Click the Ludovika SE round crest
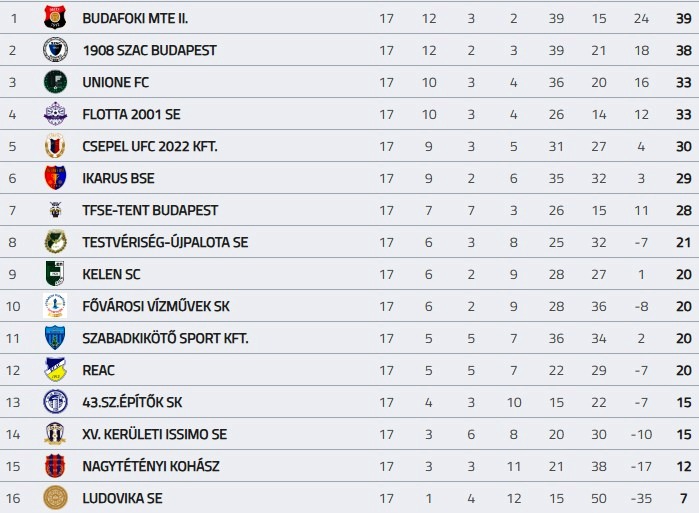Viewport: 699px width, 513px height. (x=55, y=498)
